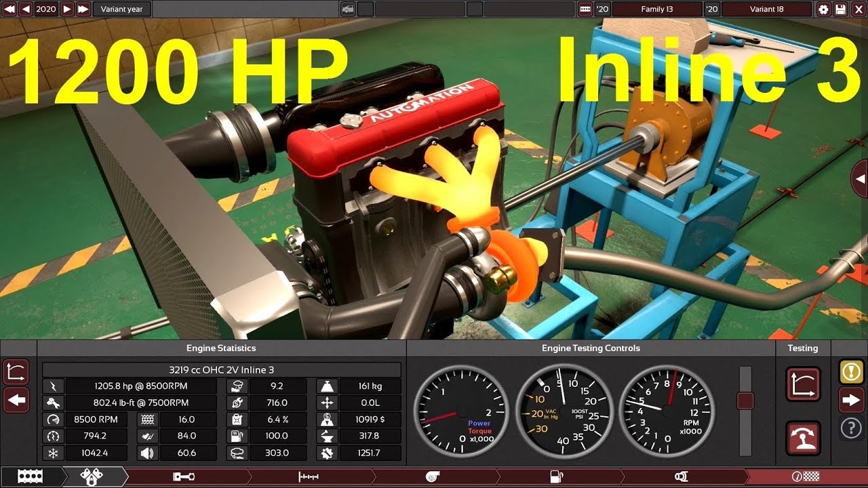The width and height of the screenshot is (868, 488).
Task: Click the Variant year button
Action: point(122,9)
